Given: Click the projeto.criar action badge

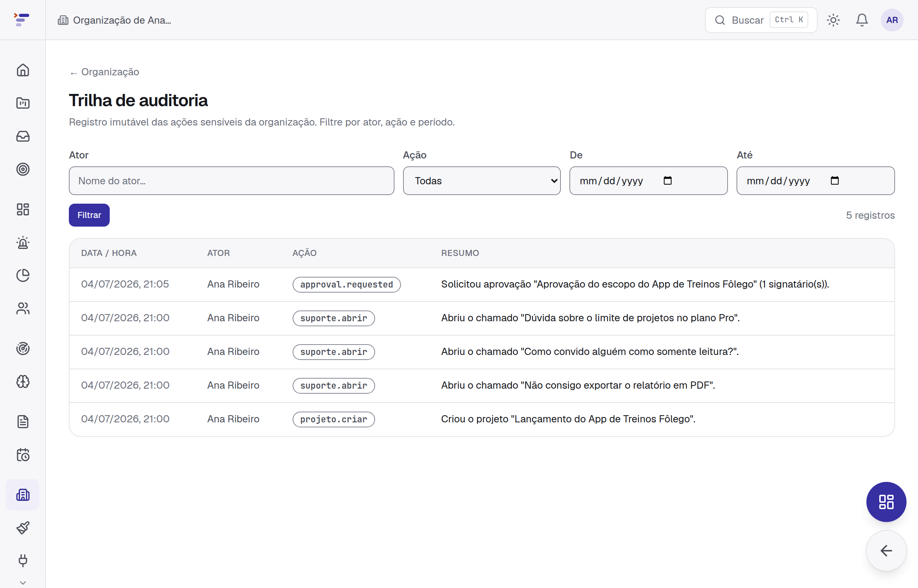Looking at the screenshot, I should (333, 419).
